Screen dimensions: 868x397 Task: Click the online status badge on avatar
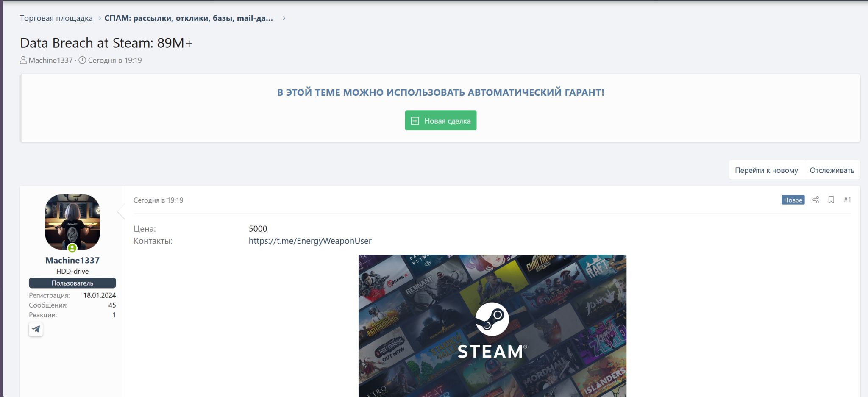72,248
